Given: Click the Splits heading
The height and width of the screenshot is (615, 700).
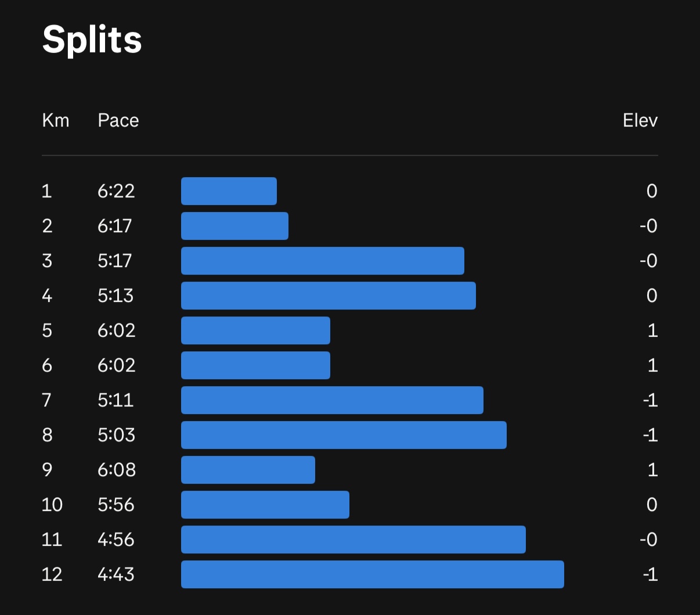Looking at the screenshot, I should pyautogui.click(x=92, y=39).
